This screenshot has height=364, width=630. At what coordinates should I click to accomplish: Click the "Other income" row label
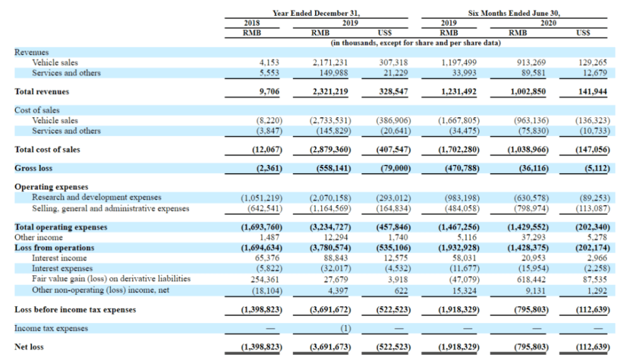(x=38, y=237)
